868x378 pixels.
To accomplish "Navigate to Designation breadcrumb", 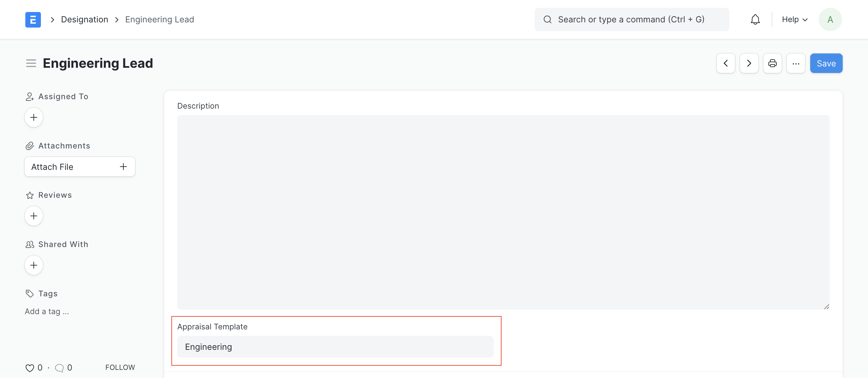I will [85, 19].
